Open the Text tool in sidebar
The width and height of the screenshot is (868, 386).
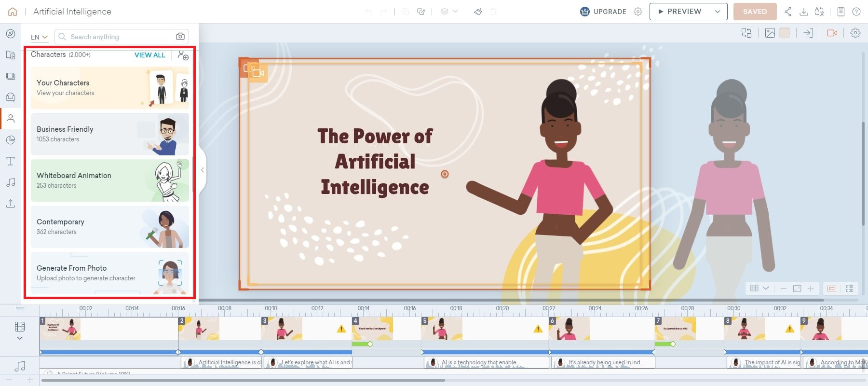(x=11, y=161)
